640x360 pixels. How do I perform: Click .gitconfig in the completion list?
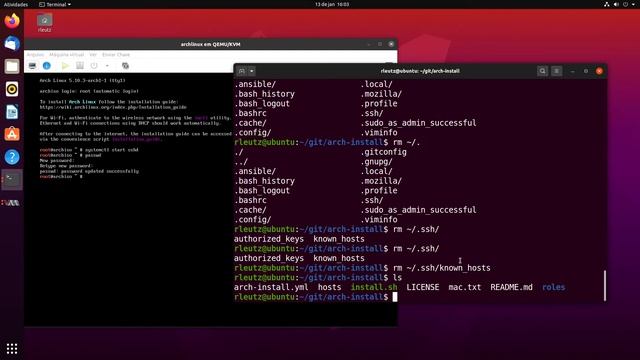383,152
